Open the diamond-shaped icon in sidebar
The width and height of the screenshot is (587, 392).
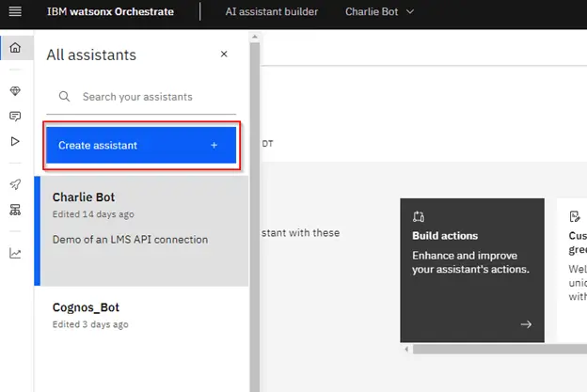[x=15, y=91]
